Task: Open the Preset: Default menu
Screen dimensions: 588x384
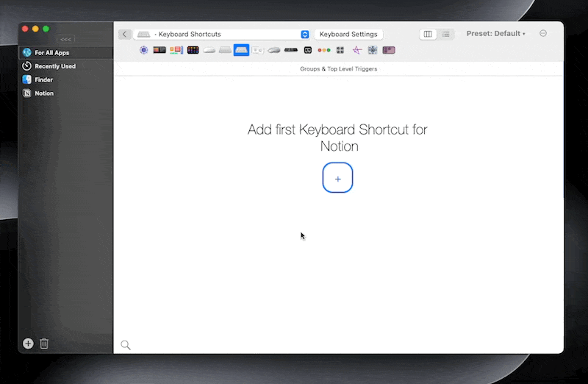Action: tap(495, 33)
